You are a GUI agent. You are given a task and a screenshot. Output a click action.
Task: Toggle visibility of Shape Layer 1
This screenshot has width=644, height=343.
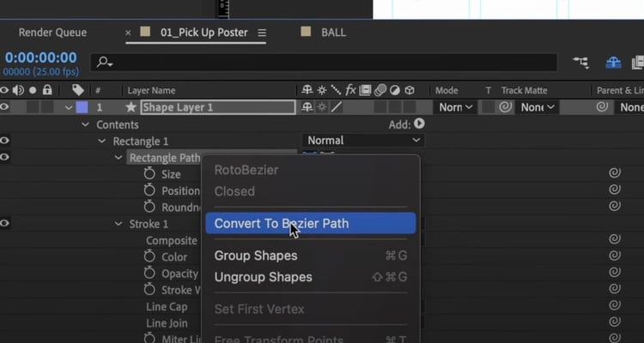pos(4,107)
